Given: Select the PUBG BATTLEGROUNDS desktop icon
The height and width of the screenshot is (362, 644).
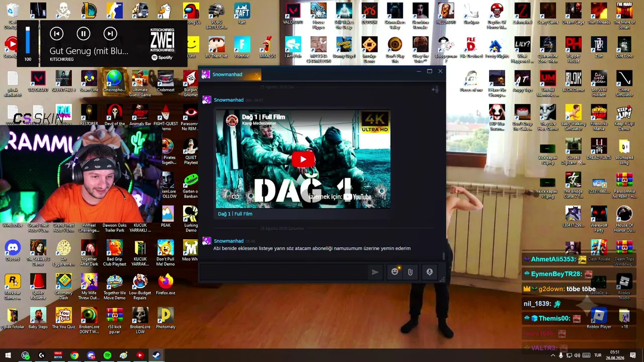Looking at the screenshot, I should [216, 16].
